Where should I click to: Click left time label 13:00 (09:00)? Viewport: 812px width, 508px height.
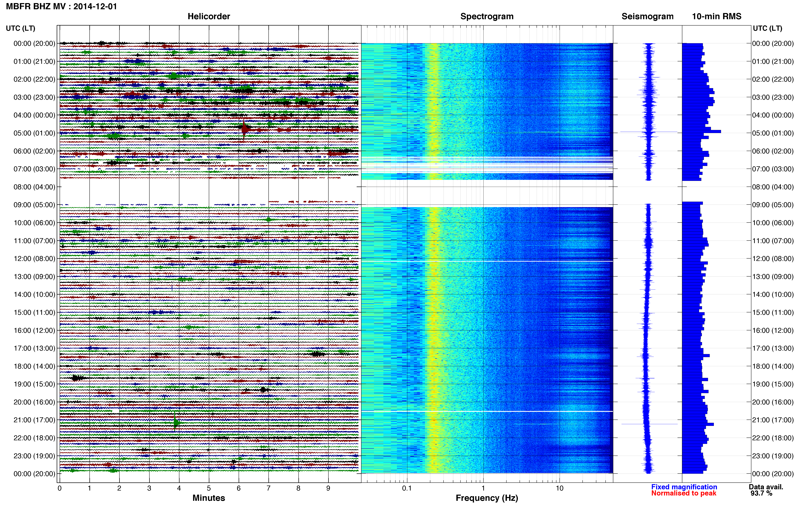coord(34,277)
